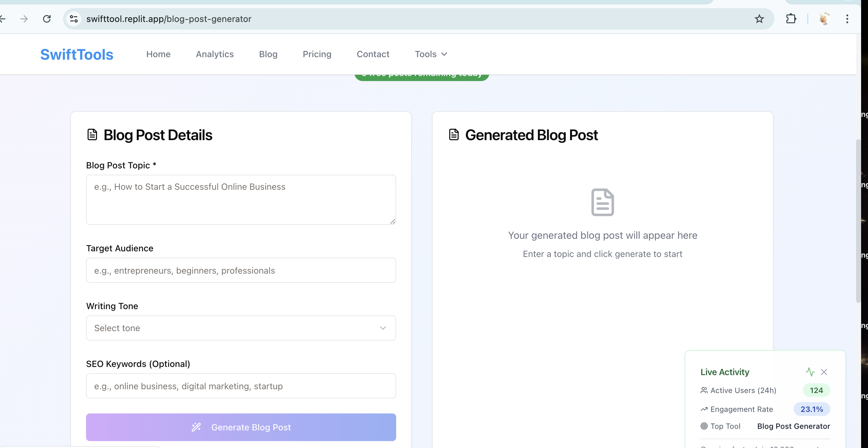Click the browser forward arrow
This screenshot has width=868, height=448.
[x=24, y=19]
